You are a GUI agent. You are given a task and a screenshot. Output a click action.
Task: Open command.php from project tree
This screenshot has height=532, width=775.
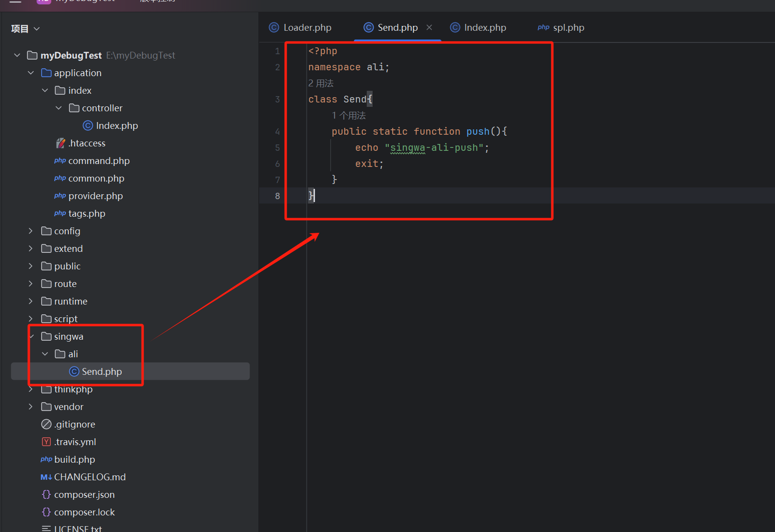click(x=99, y=161)
